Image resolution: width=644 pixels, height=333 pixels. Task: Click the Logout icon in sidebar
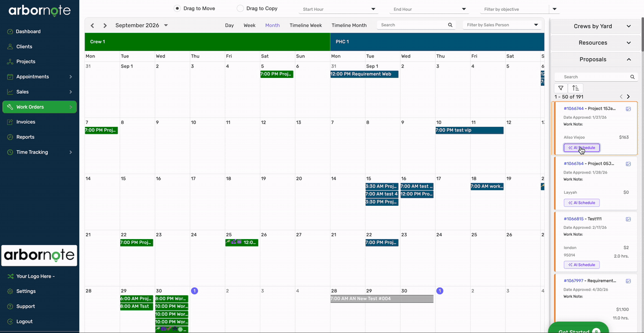click(10, 321)
